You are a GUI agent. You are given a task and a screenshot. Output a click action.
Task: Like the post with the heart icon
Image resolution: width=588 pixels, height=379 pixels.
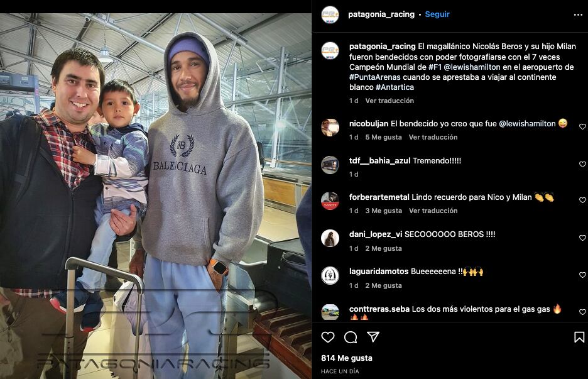tap(328, 337)
